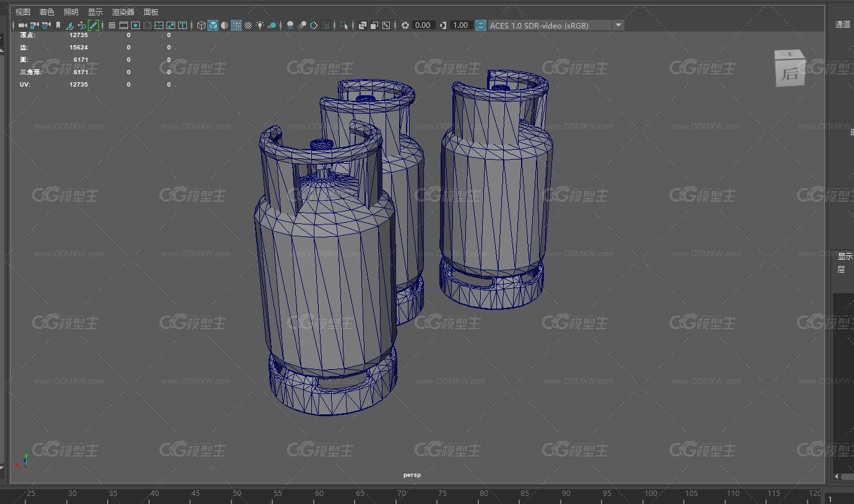Click X-Ray Active Components icon
Viewport: 854px width, 504px height.
coord(374,25)
